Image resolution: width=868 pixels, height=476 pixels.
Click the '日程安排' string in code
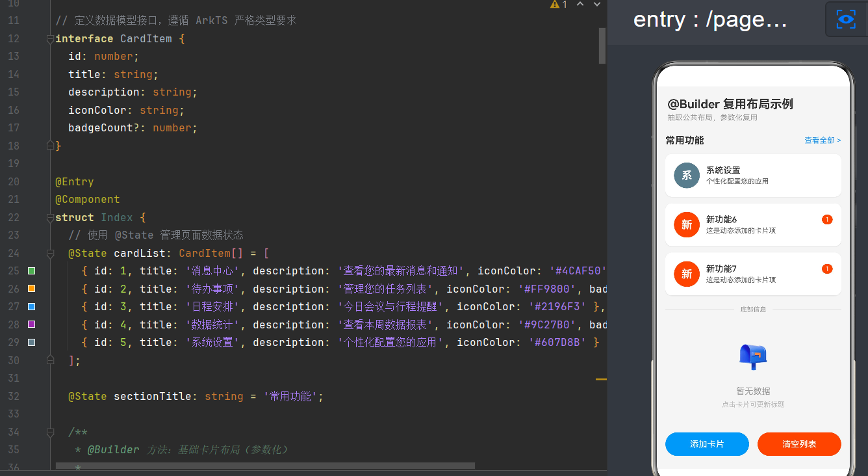point(213,307)
